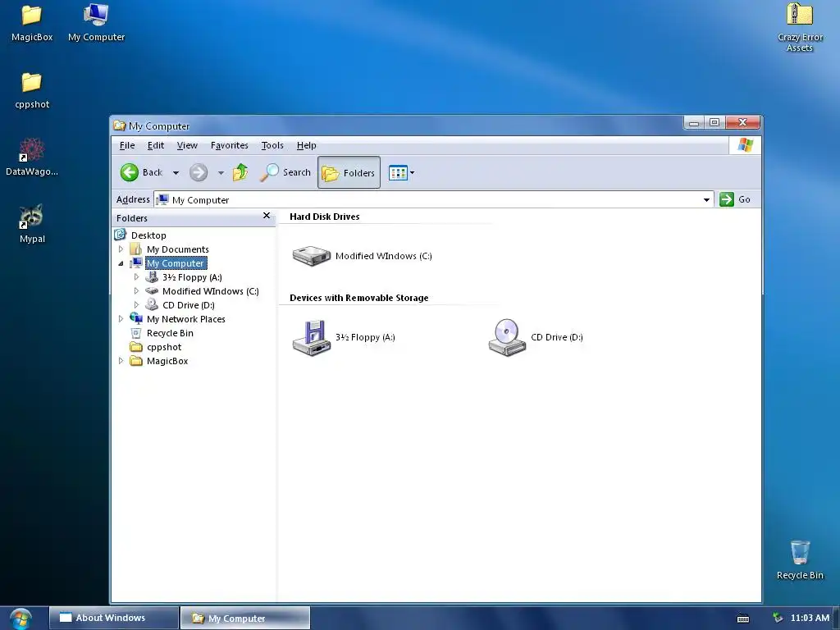Click the greyed Forward arrow button
Viewport: 840px width, 630px height.
pyautogui.click(x=199, y=172)
